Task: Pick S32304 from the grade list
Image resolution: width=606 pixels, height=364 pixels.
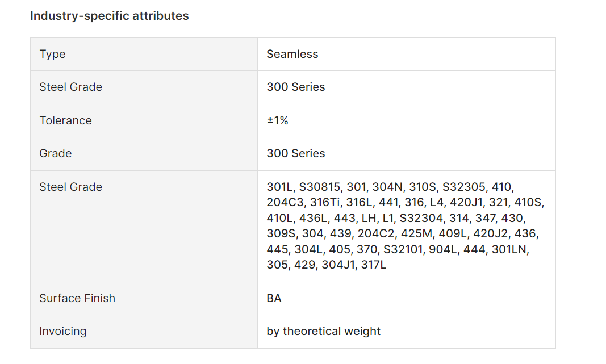Action: pos(421,217)
